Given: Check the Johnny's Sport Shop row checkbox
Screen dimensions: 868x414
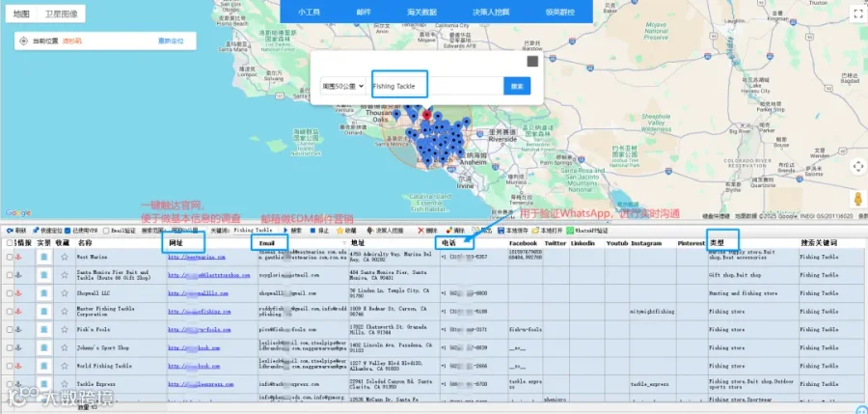Looking at the screenshot, I should (x=10, y=348).
